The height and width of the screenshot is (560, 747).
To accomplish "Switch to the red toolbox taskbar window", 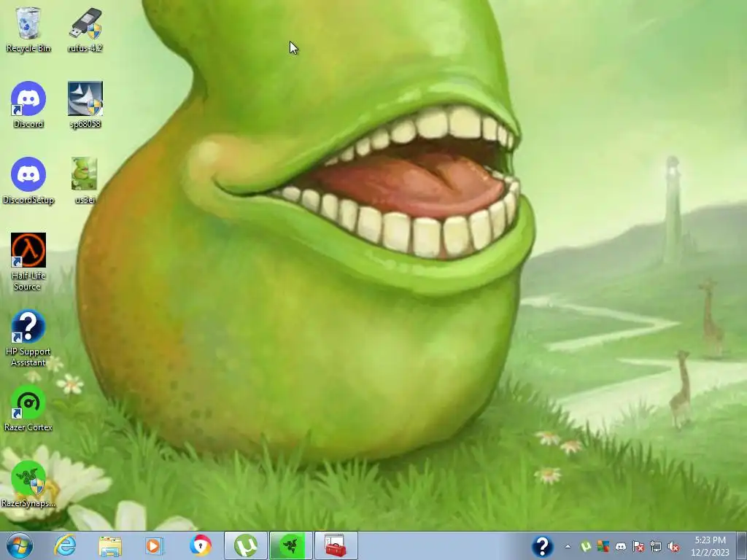I will coord(336,545).
